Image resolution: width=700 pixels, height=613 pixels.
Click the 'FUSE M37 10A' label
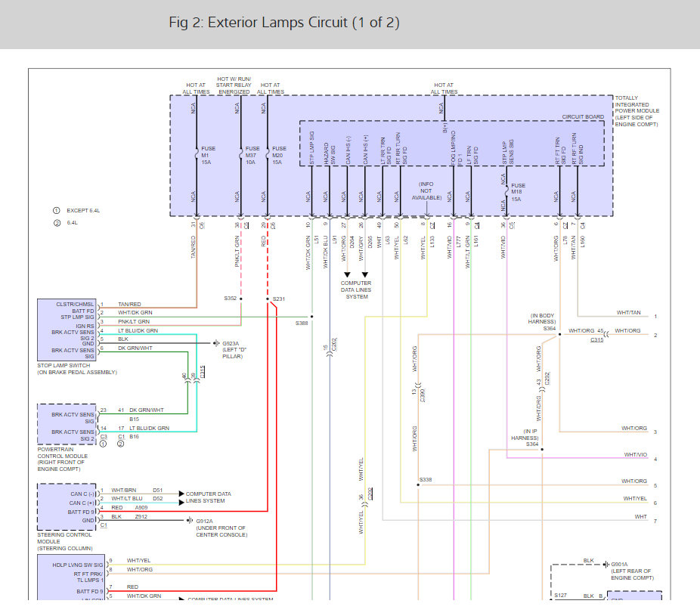(x=252, y=156)
